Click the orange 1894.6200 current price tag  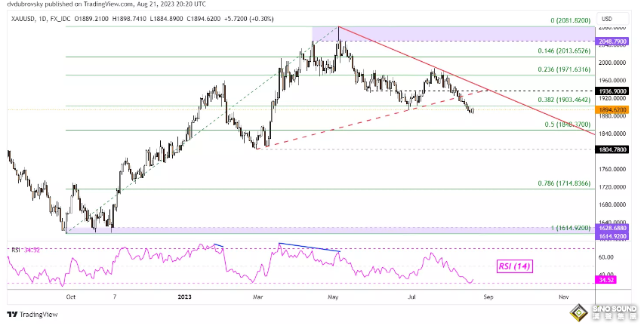coord(612,109)
